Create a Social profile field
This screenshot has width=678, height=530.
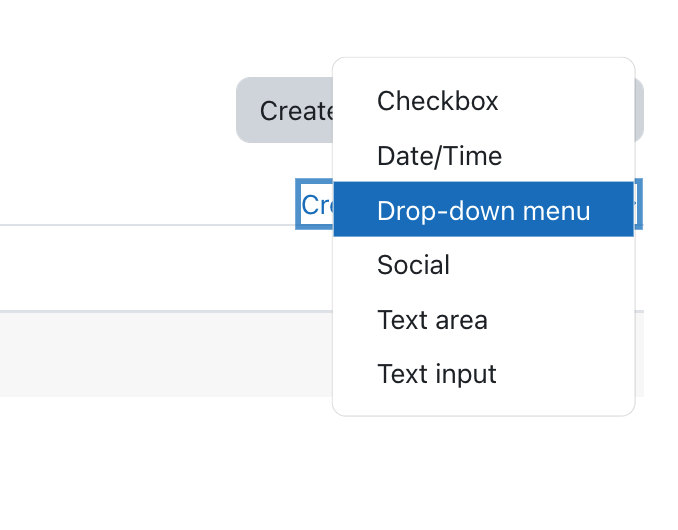(483, 264)
